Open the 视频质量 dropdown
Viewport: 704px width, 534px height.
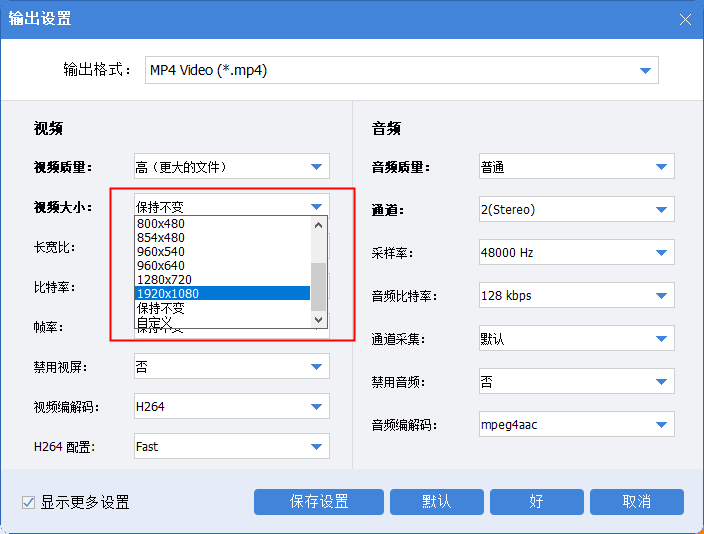[x=232, y=167]
